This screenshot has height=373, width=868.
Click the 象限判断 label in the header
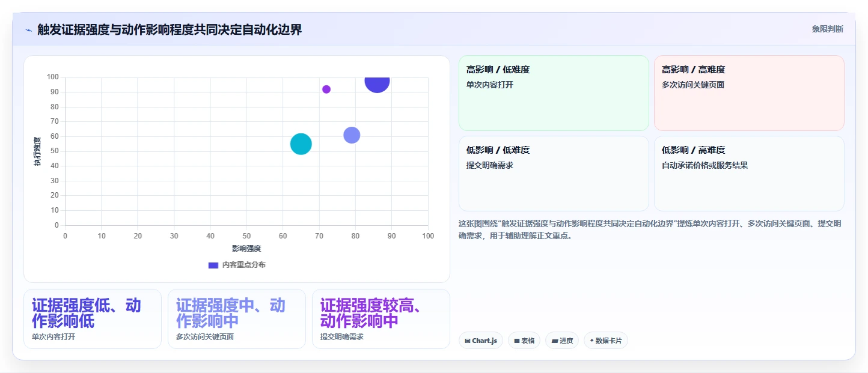tap(827, 29)
